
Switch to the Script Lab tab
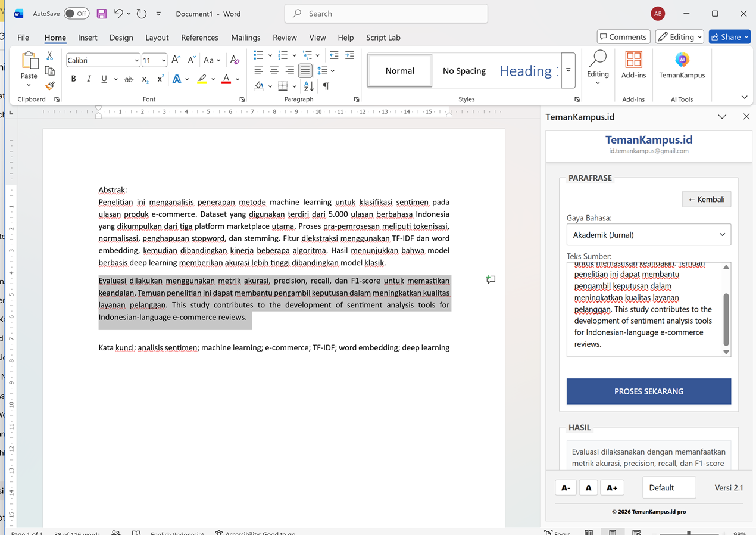383,37
